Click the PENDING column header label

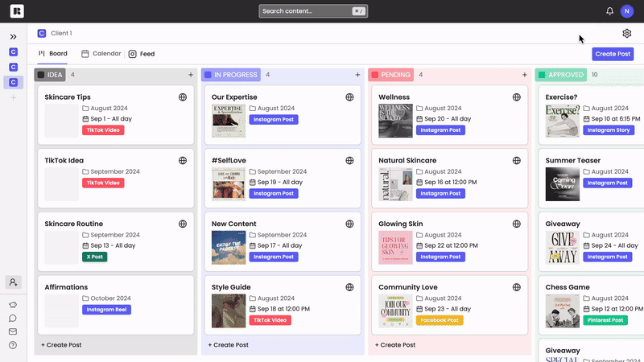point(391,75)
